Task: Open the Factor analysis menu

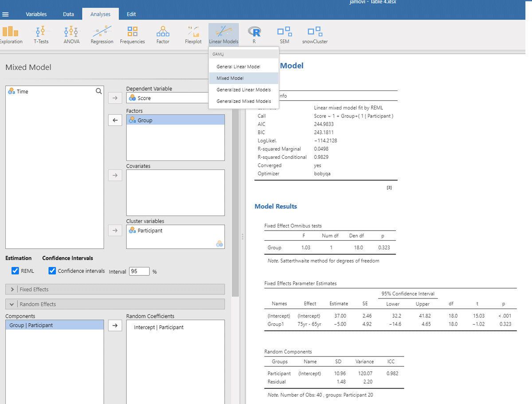Action: (x=163, y=35)
